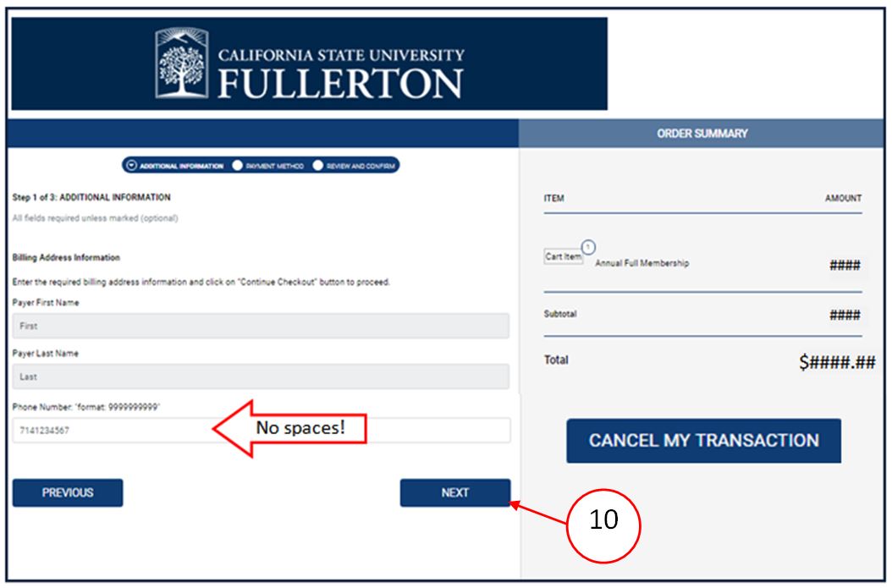This screenshot has width=892, height=588.
Task: Click the Cal State Fullerton tree logo
Action: 181,63
